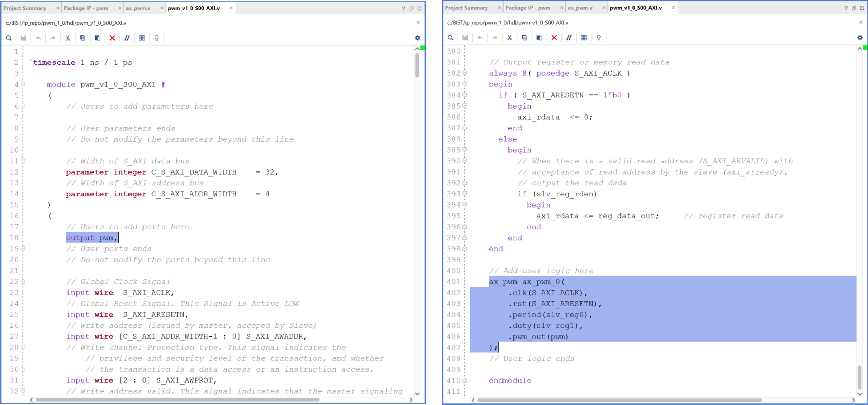The width and height of the screenshot is (868, 405).
Task: Collapse the module fold marker at line 4
Action: point(23,84)
